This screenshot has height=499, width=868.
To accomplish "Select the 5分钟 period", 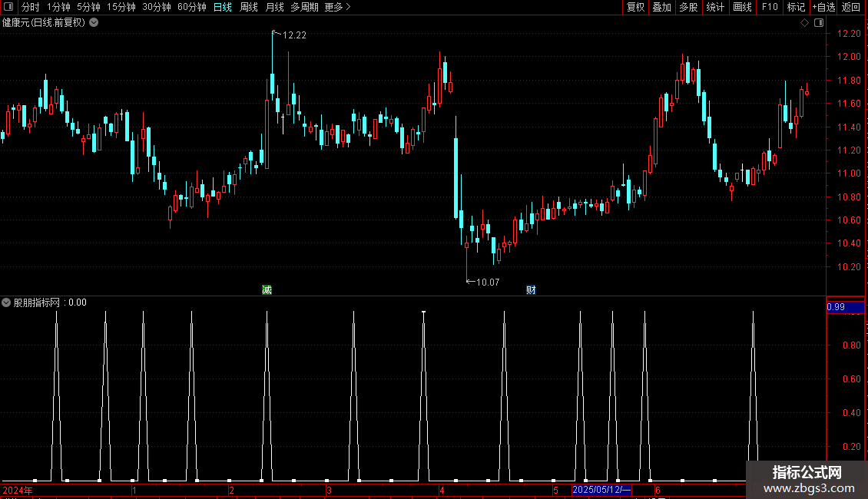I will [88, 7].
